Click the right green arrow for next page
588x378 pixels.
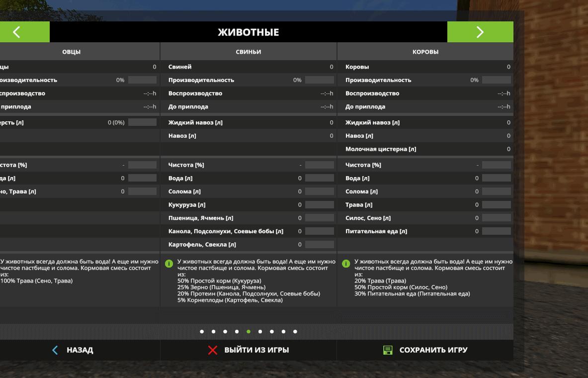[480, 32]
